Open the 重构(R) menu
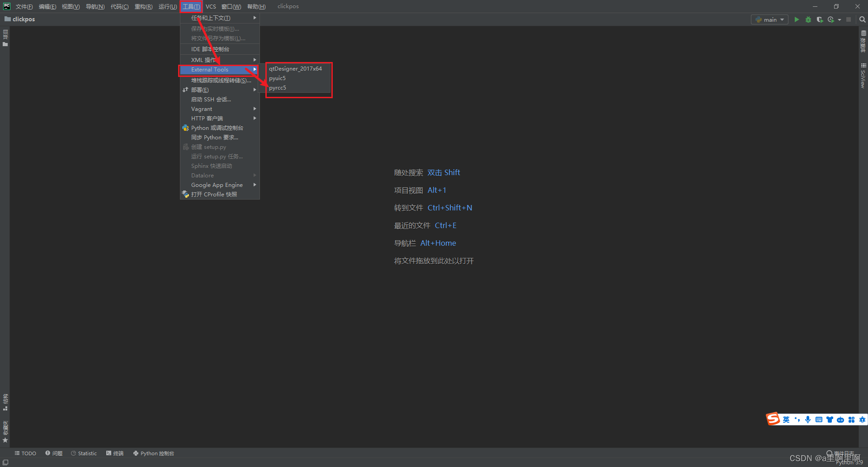The width and height of the screenshot is (868, 467). [x=143, y=6]
